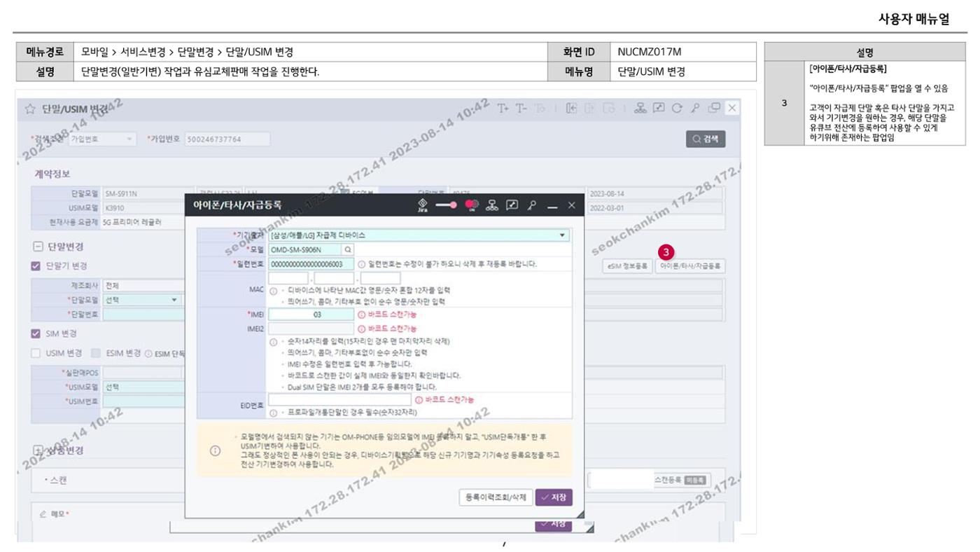This screenshot has width=980, height=552.
Task: Uncheck the SIM 변경 checkbox
Action: [36, 334]
